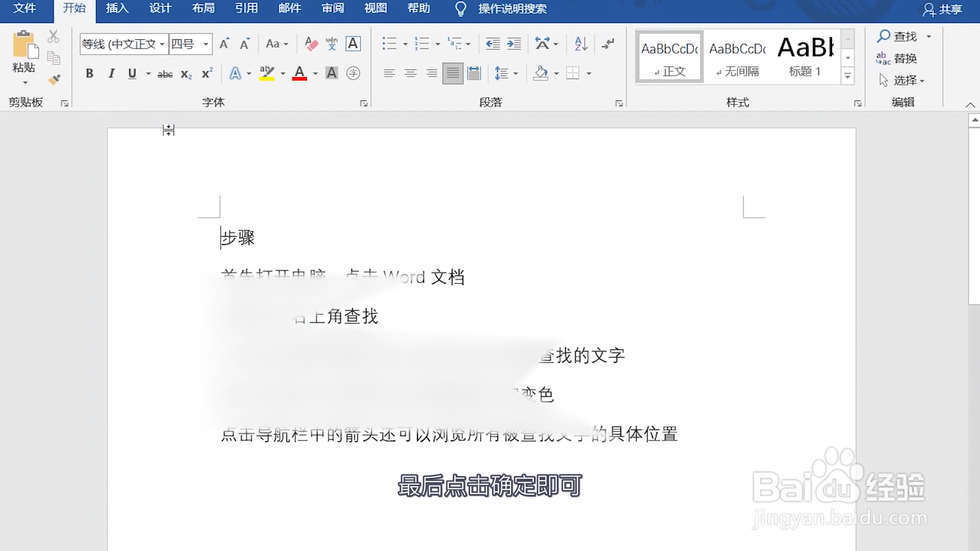Screen dimensions: 980x551
Task: Apply the 无间隔 No Spacing style
Action: [738, 57]
